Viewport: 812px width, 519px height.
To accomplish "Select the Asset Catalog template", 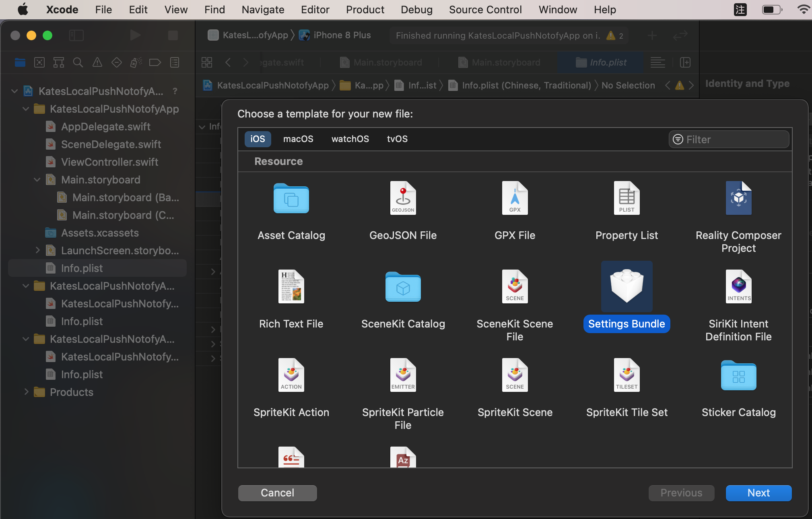I will (x=291, y=198).
